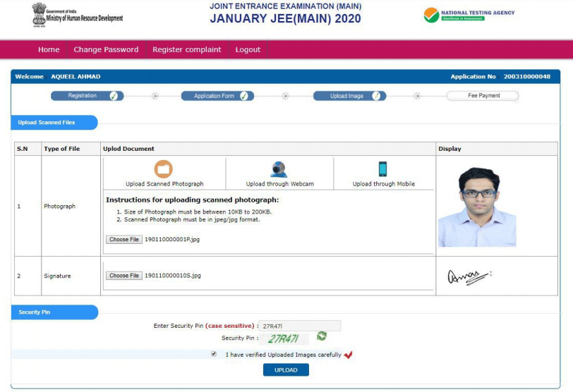This screenshot has width=573, height=392.
Task: Click the Enter Security Pin text field
Action: tap(300, 326)
